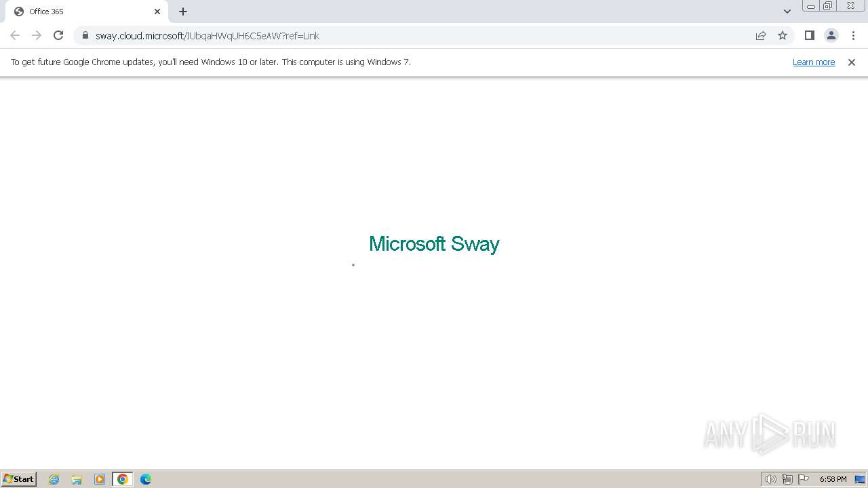Open Windows Media Player from the taskbar

100,479
